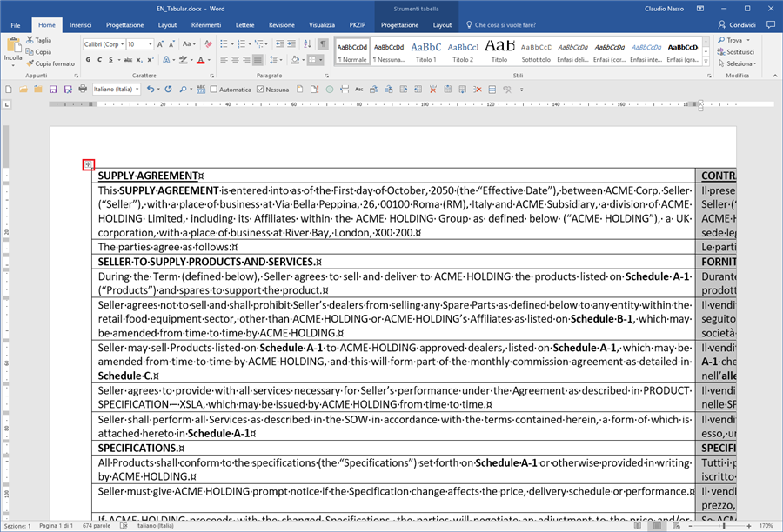Open the borders dropdown arrow

click(x=320, y=60)
